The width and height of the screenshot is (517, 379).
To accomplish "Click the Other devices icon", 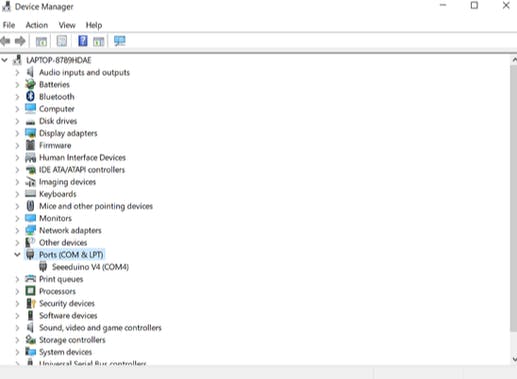I will coord(30,242).
